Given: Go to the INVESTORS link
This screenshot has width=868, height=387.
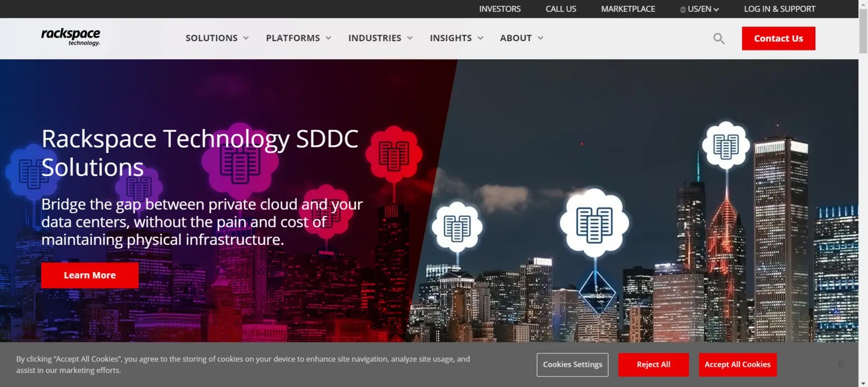Looking at the screenshot, I should pyautogui.click(x=500, y=9).
